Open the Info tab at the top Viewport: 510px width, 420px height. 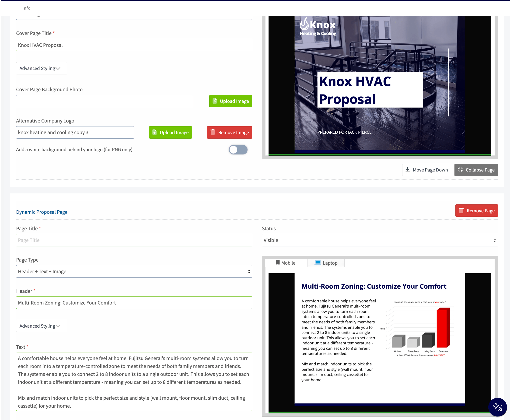(26, 8)
